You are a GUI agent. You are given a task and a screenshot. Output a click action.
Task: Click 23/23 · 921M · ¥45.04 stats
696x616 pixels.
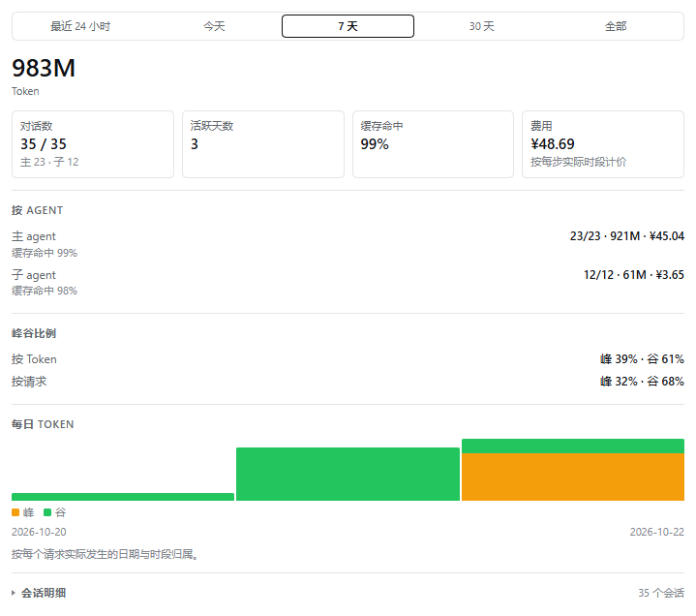(x=627, y=236)
